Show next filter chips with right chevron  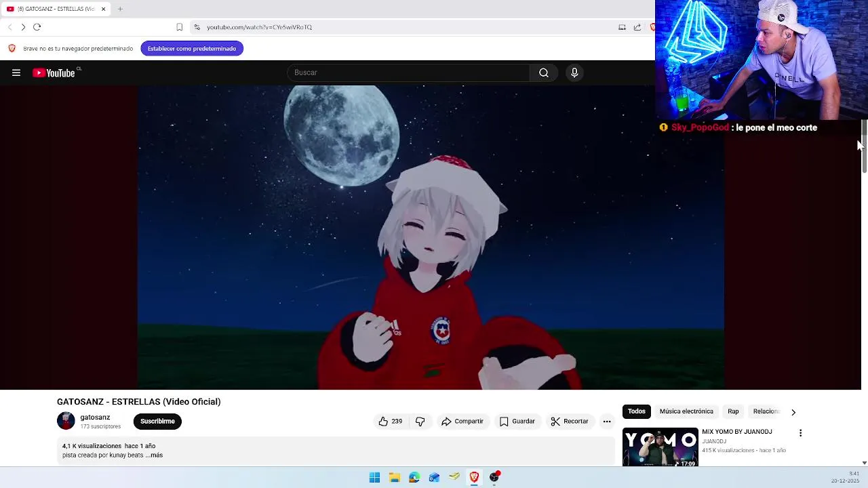coord(793,412)
